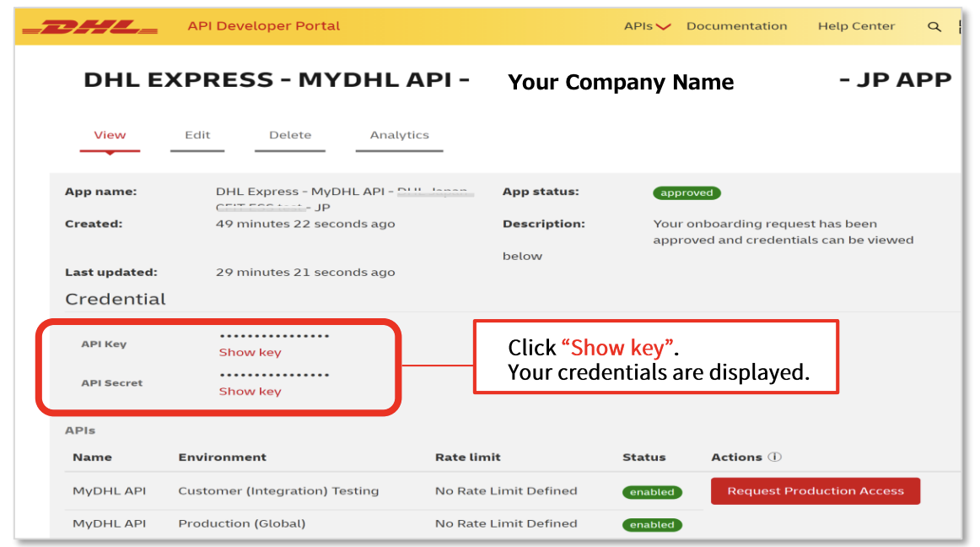Click the DHL logo in the header
This screenshot has width=980, height=547.
[x=89, y=26]
